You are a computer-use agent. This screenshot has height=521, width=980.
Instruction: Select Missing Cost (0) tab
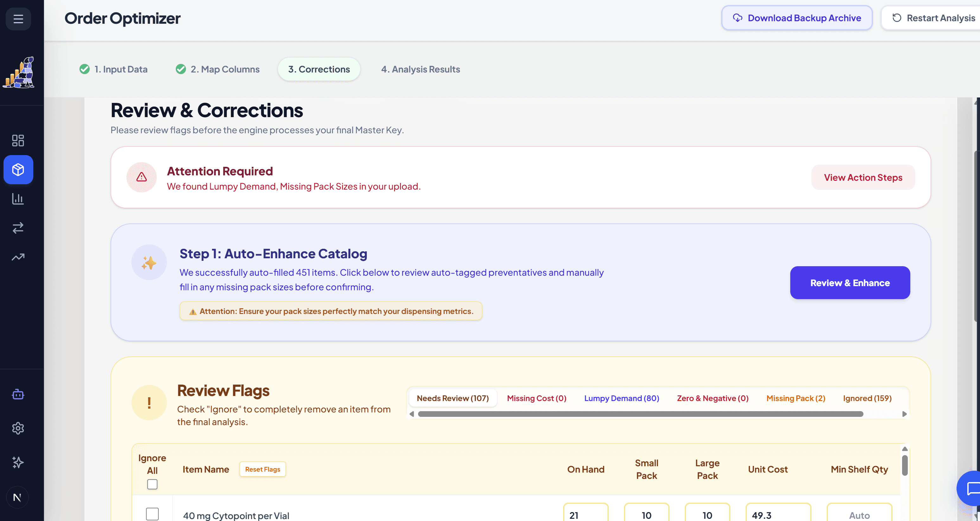click(x=537, y=398)
